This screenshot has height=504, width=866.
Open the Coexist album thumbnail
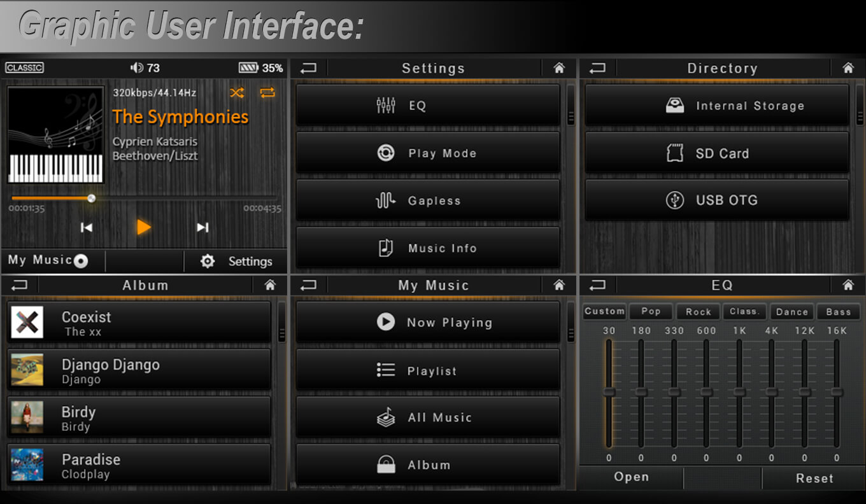[27, 322]
